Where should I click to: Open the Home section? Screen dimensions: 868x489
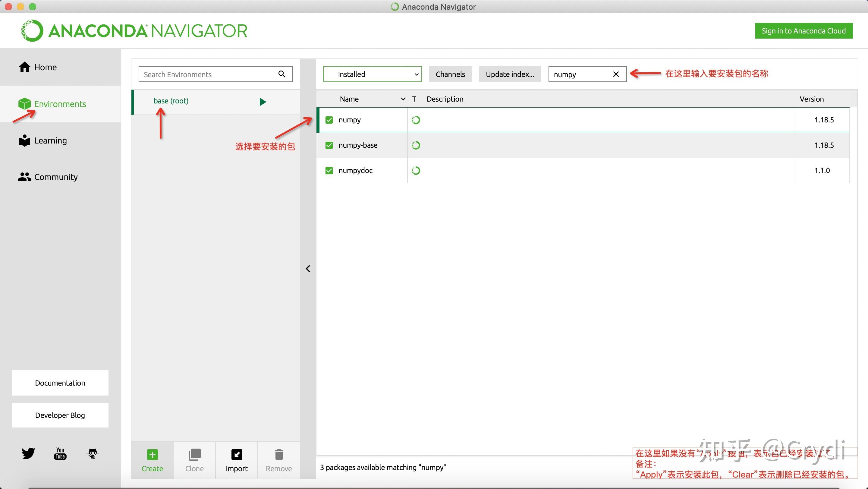point(60,67)
